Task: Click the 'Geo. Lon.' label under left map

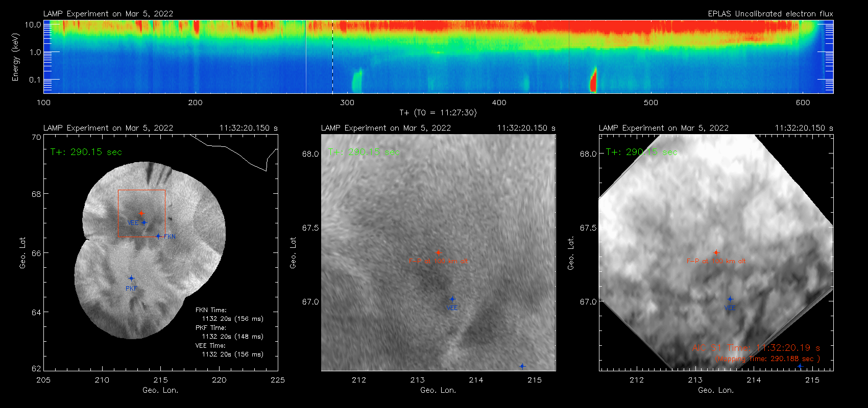Action: pyautogui.click(x=160, y=390)
